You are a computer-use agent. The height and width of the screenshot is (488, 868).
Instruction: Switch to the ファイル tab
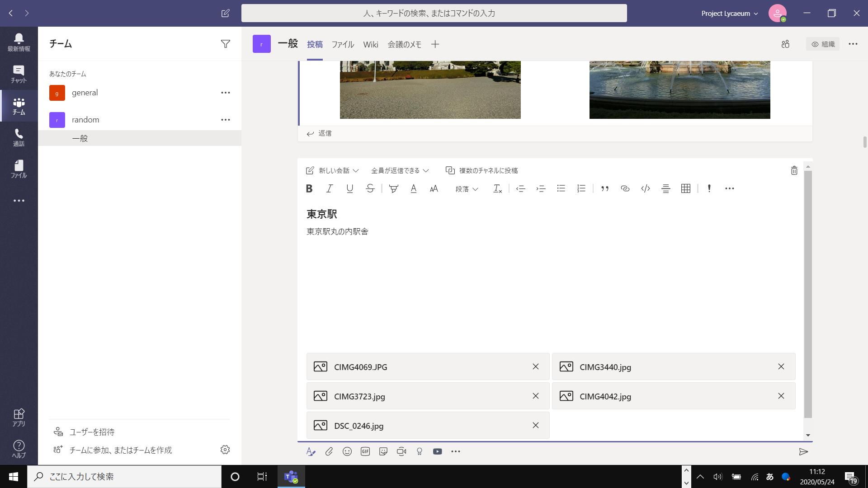coord(343,44)
